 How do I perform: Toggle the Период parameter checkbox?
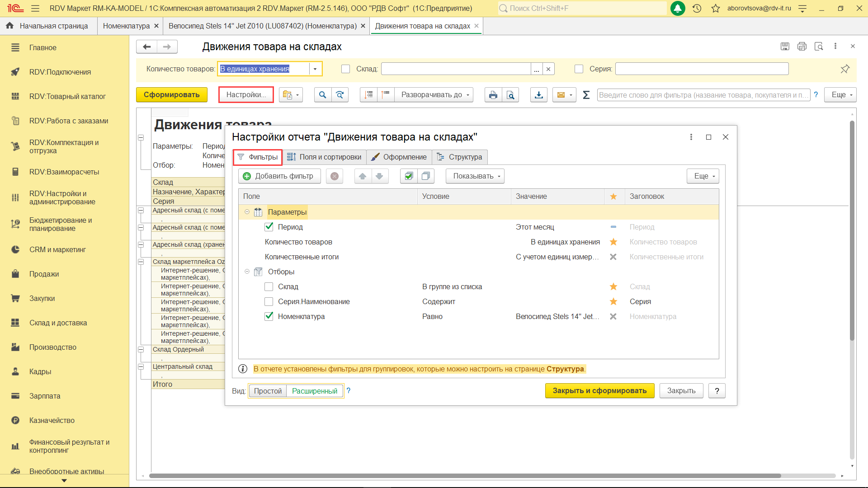[x=269, y=227]
